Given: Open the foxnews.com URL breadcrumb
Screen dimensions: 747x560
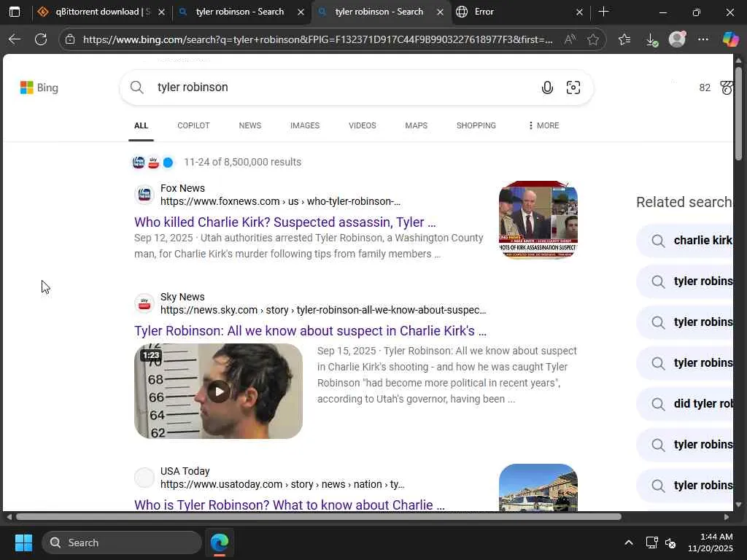Looking at the screenshot, I should coord(280,201).
